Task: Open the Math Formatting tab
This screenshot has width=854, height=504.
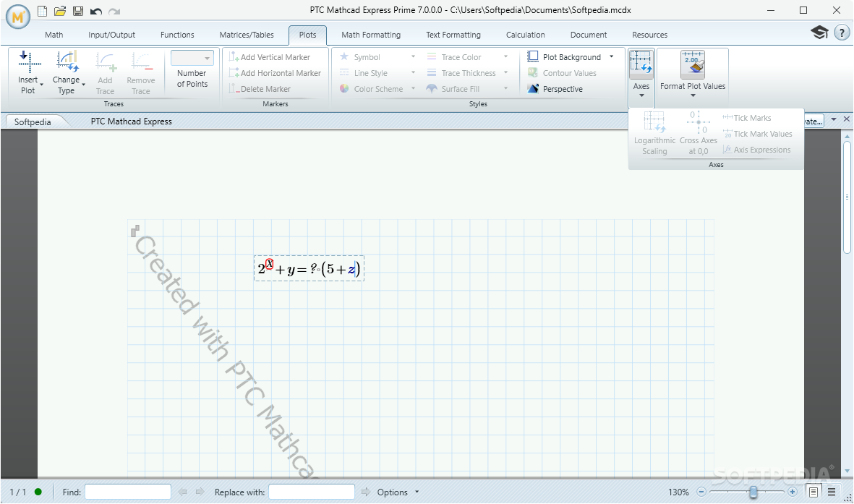Action: point(371,35)
